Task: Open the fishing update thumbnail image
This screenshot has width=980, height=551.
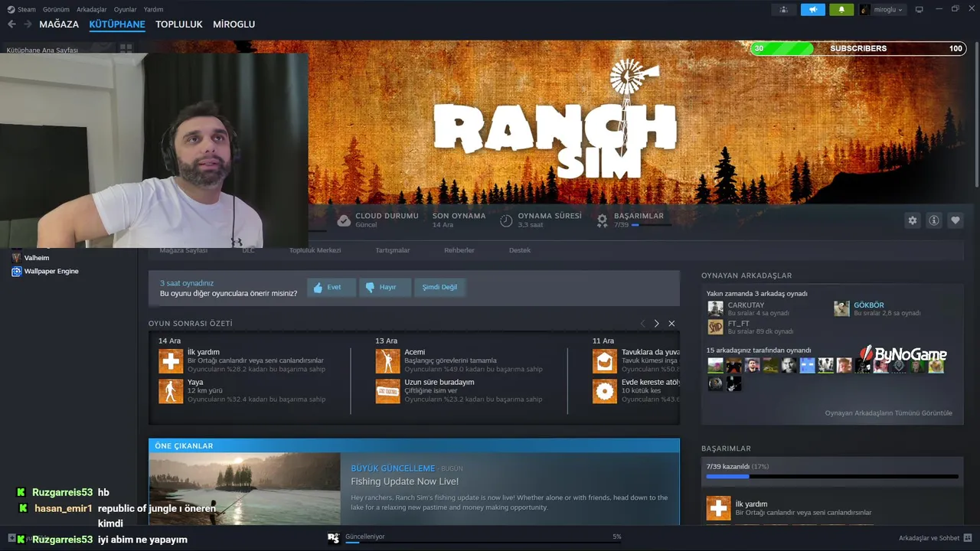Action: [244, 488]
